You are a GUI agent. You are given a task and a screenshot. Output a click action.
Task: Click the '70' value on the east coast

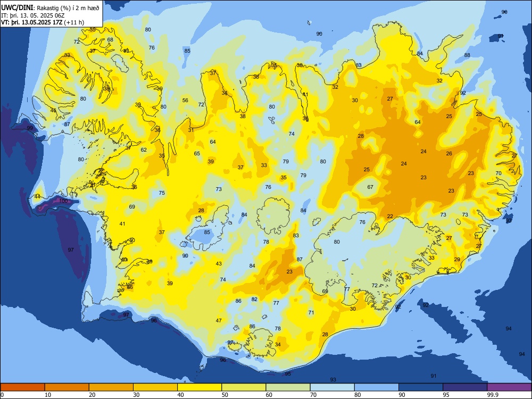click(498, 173)
